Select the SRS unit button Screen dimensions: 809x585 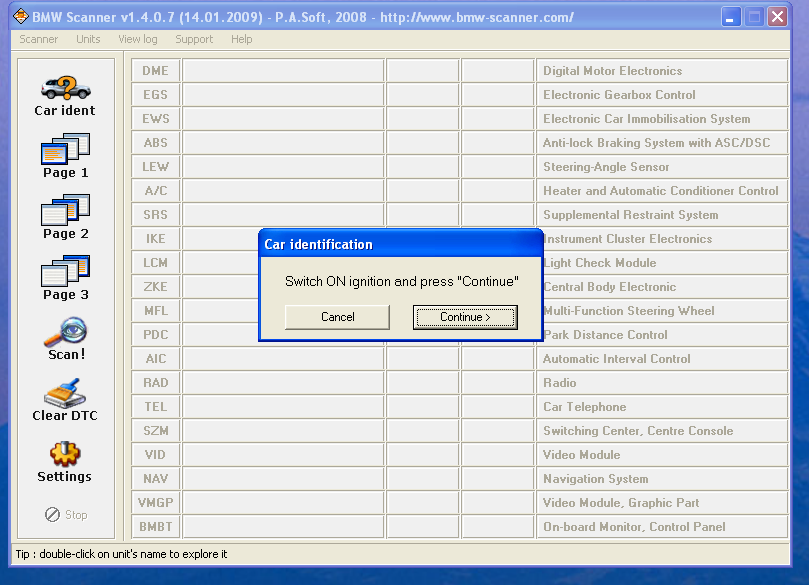click(155, 215)
